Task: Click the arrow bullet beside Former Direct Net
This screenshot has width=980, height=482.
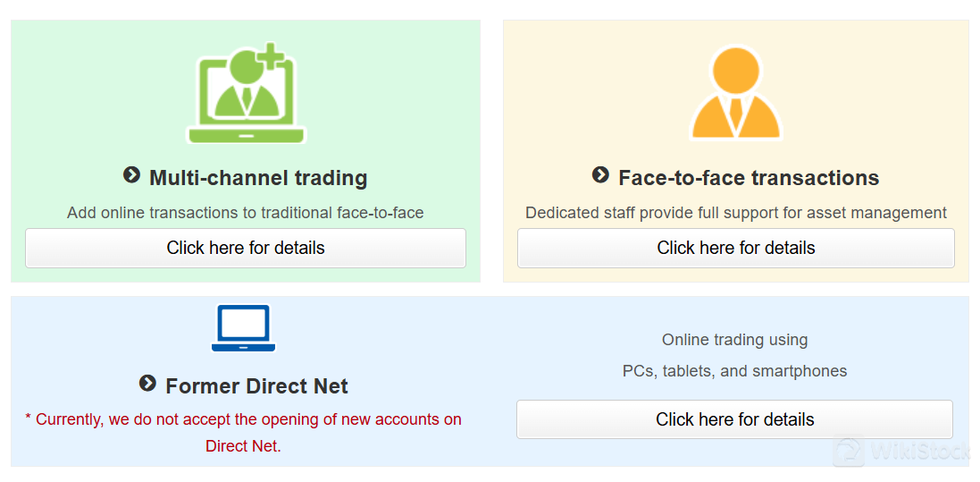Action: [147, 383]
